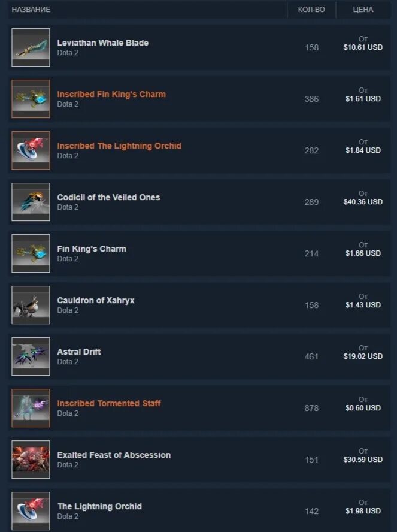Select the Astral Drift item image

click(x=31, y=356)
